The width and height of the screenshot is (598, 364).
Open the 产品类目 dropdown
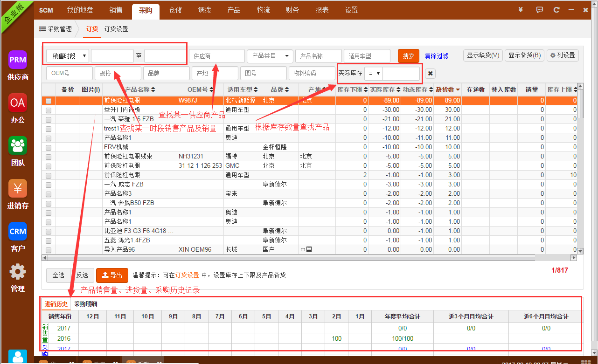click(x=270, y=56)
